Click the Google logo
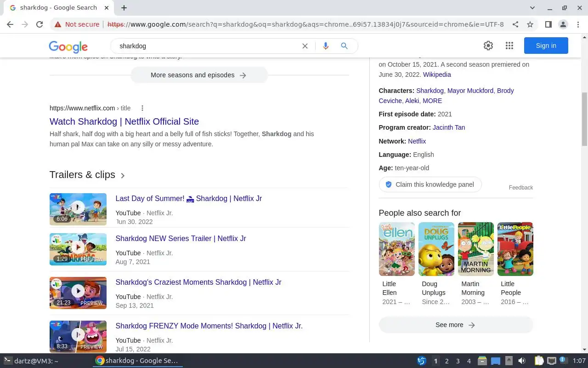This screenshot has height=368, width=588. point(68,46)
